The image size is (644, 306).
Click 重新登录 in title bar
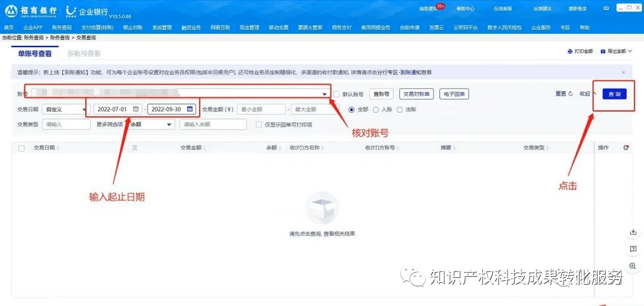(x=577, y=8)
